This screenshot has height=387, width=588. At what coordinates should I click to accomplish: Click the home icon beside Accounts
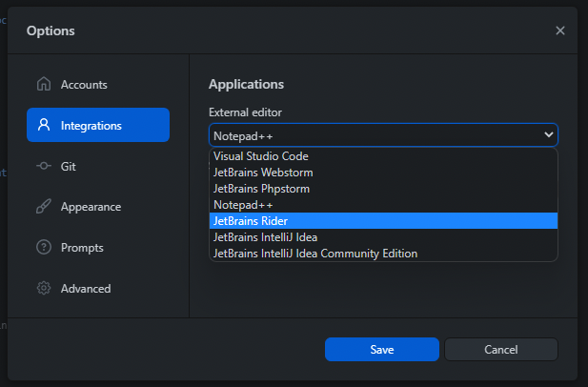click(44, 84)
